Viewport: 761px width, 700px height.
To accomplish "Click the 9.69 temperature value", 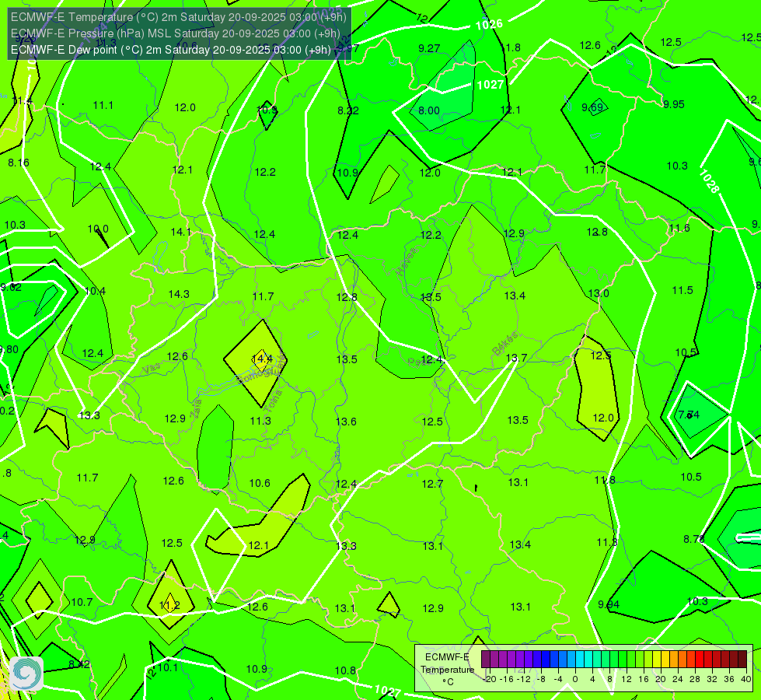I will point(592,107).
